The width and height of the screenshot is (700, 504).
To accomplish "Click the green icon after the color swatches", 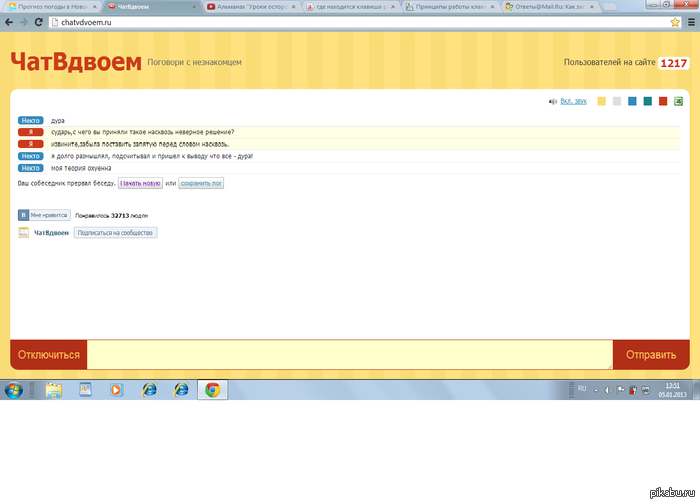I will tap(678, 101).
